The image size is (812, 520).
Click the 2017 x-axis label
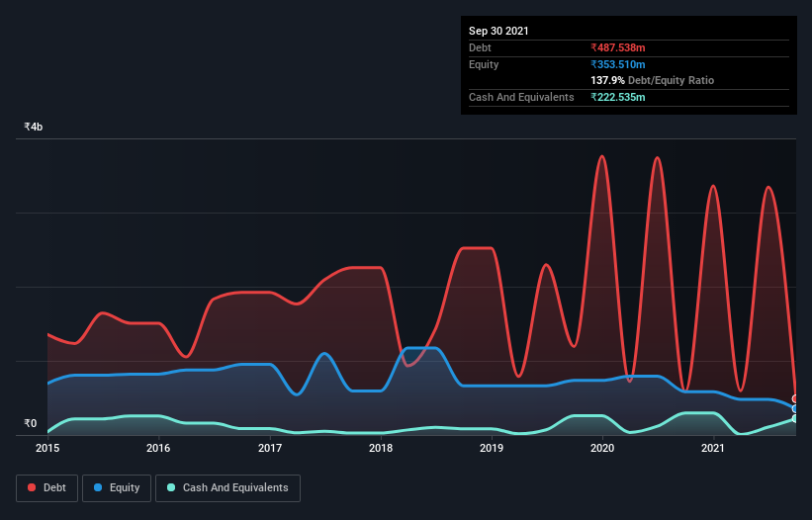(x=270, y=448)
